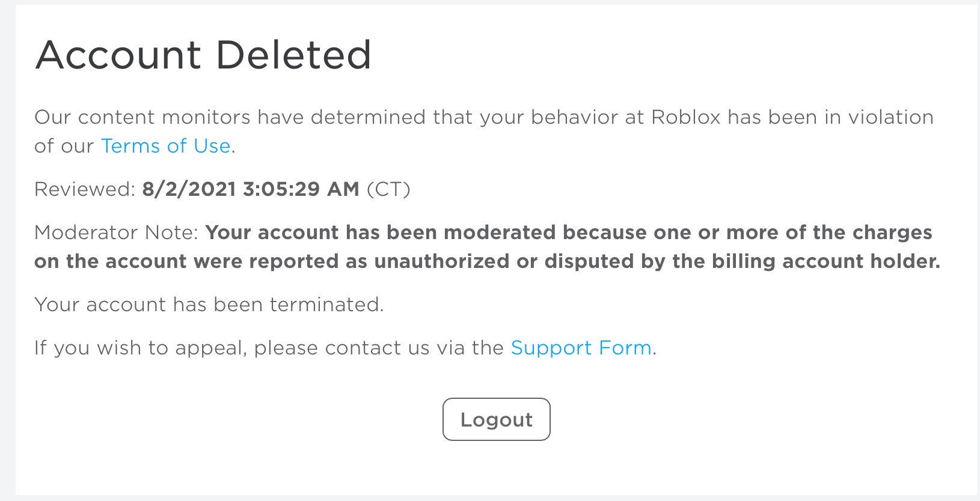Click the word "Roblox" in the first paragraph

click(x=685, y=117)
